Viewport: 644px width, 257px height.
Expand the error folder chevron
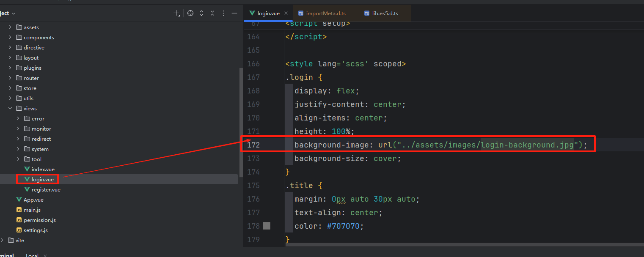point(18,118)
